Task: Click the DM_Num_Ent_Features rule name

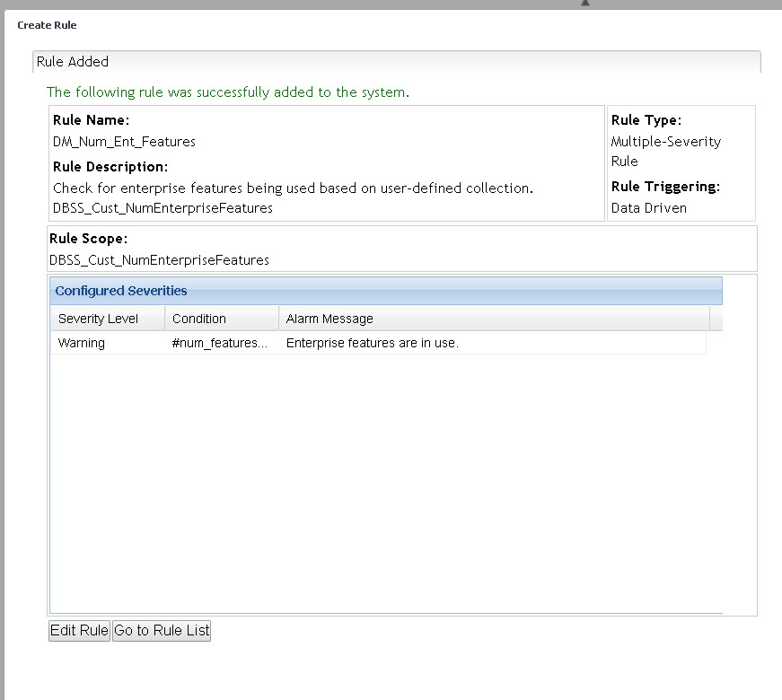Action: click(124, 141)
